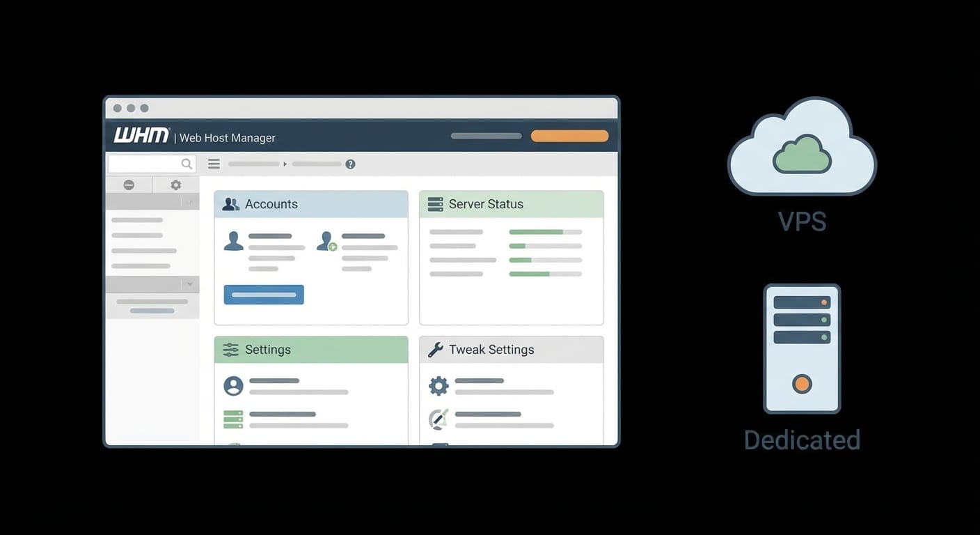980x535 pixels.
Task: Expand the lower sidebar section chevron
Action: [x=189, y=284]
